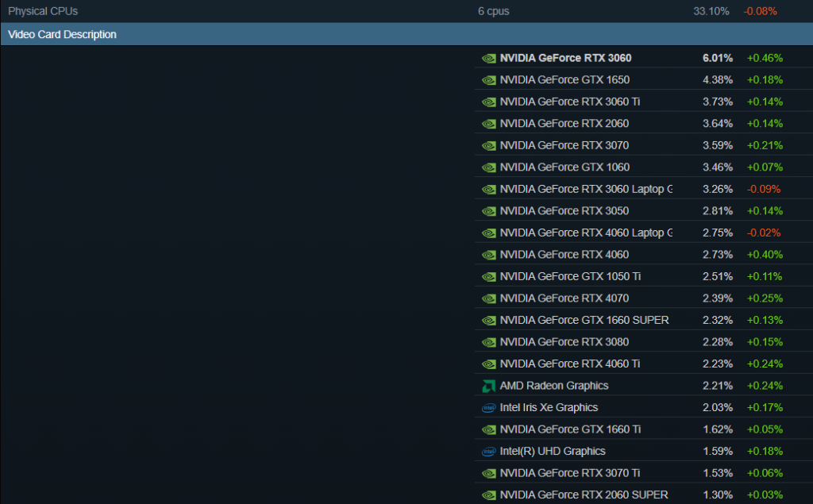The width and height of the screenshot is (813, 504).
Task: Select the NVIDIA GeForce RTX 3080 name
Action: [x=564, y=342]
